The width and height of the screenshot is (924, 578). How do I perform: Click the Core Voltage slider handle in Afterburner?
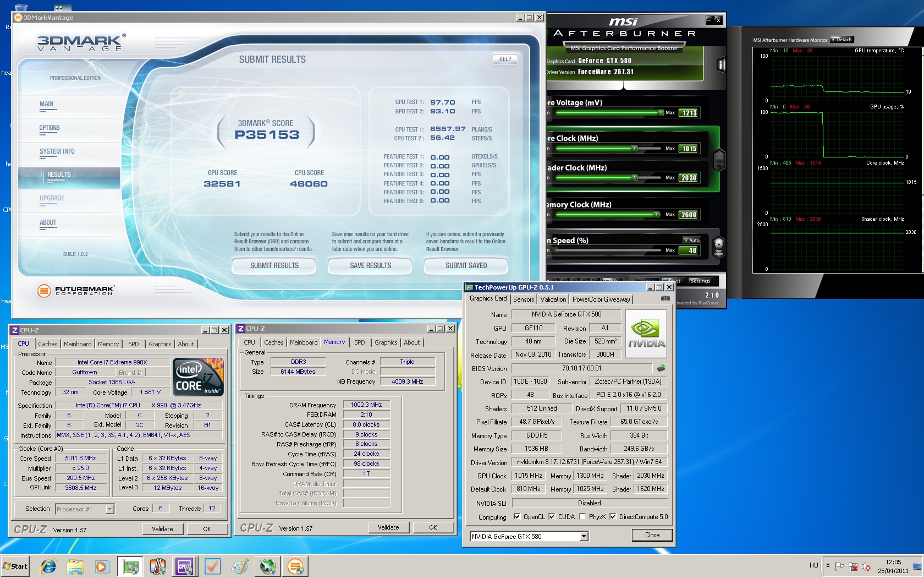tap(661, 112)
